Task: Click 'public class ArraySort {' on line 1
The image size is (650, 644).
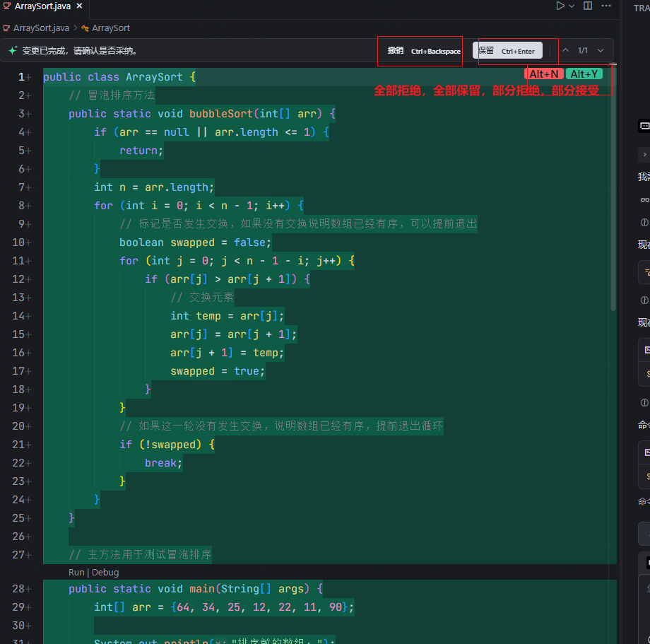Action: [119, 77]
